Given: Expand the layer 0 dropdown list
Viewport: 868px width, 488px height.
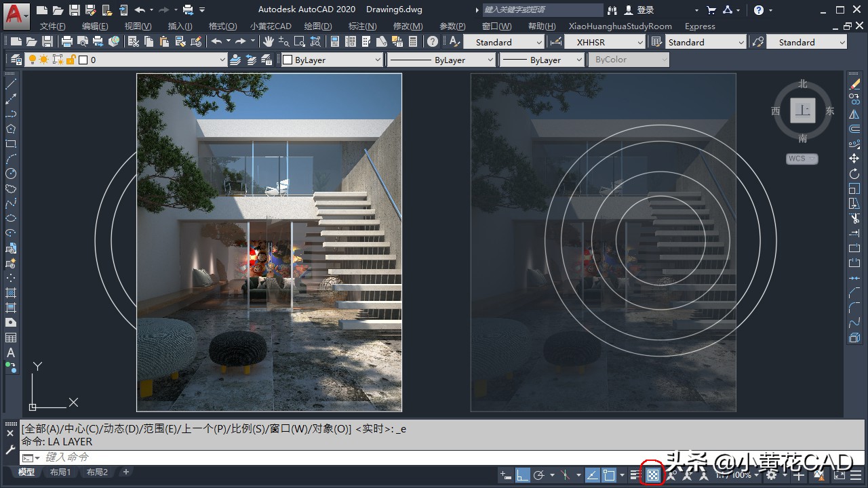Looking at the screenshot, I should (222, 60).
